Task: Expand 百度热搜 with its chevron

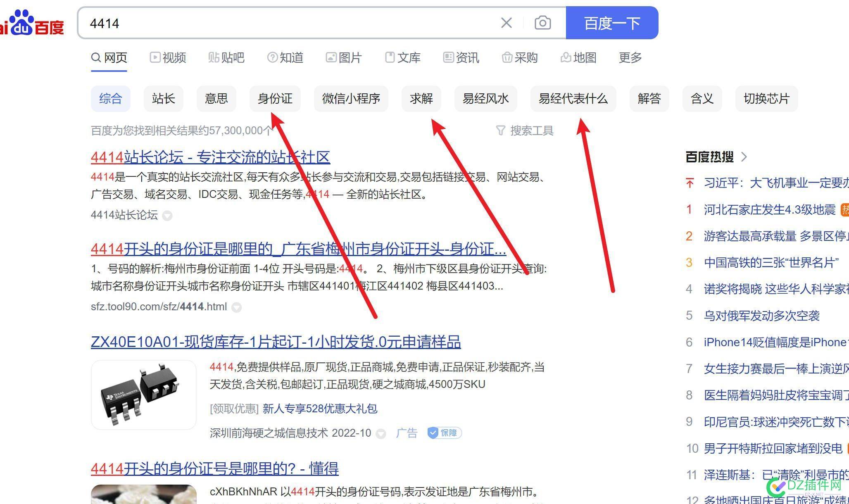Action: click(744, 157)
